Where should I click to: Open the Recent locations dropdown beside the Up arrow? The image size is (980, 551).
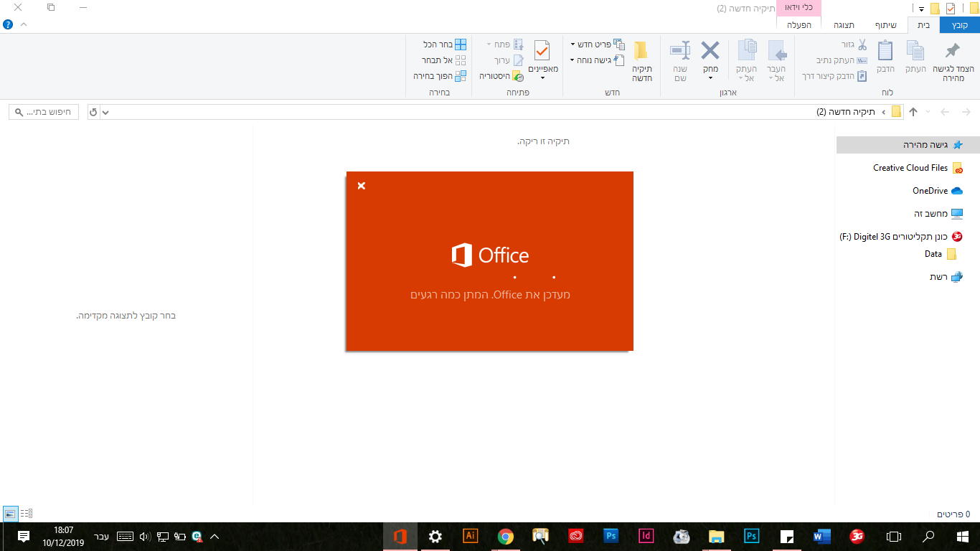coord(928,112)
